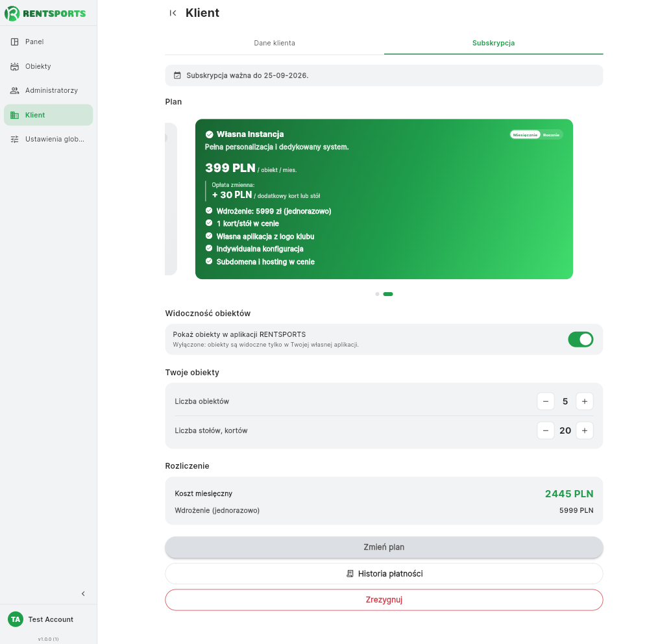Increase Liczba obiektów with plus button
This screenshot has height=644, width=671.
coord(585,401)
